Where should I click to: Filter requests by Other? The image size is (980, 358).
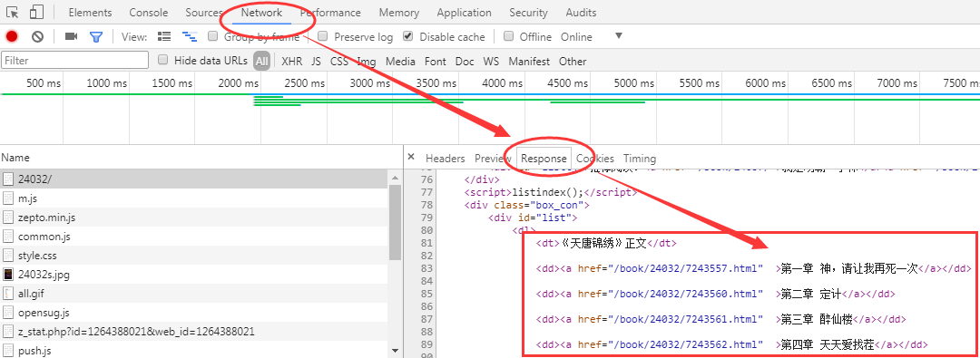point(573,62)
